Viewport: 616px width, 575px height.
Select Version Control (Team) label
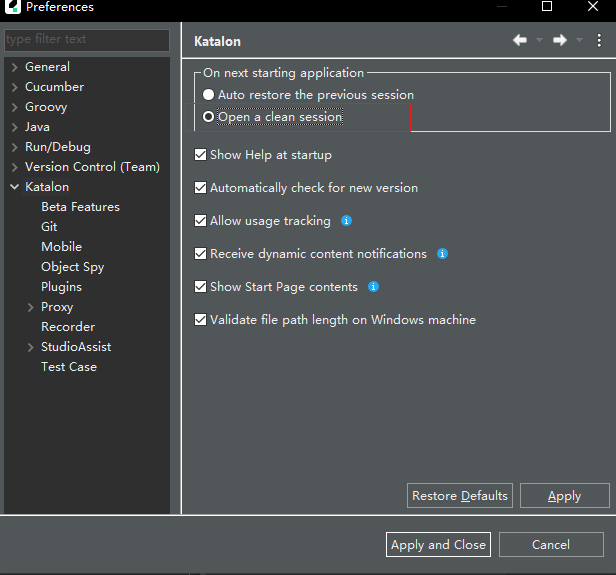click(93, 167)
